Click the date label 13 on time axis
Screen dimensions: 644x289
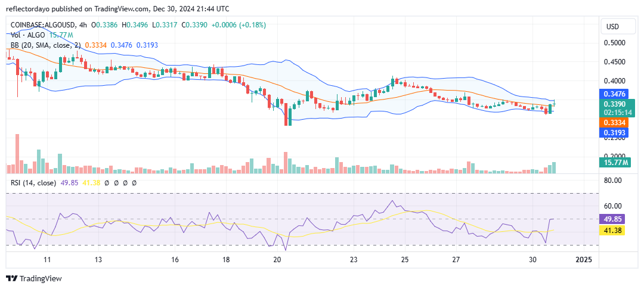click(98, 260)
